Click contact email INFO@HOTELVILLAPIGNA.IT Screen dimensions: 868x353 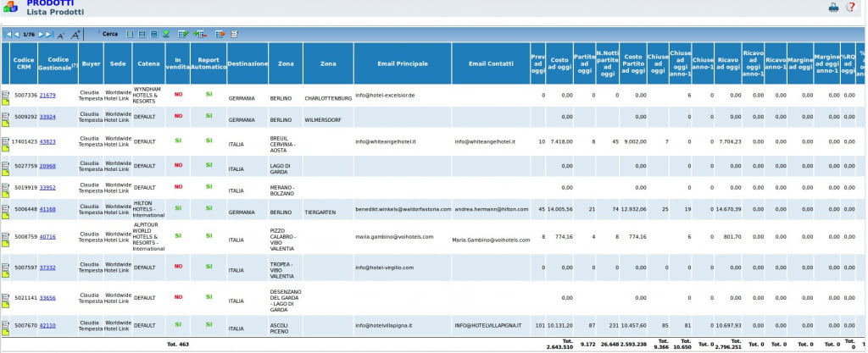tap(487, 325)
